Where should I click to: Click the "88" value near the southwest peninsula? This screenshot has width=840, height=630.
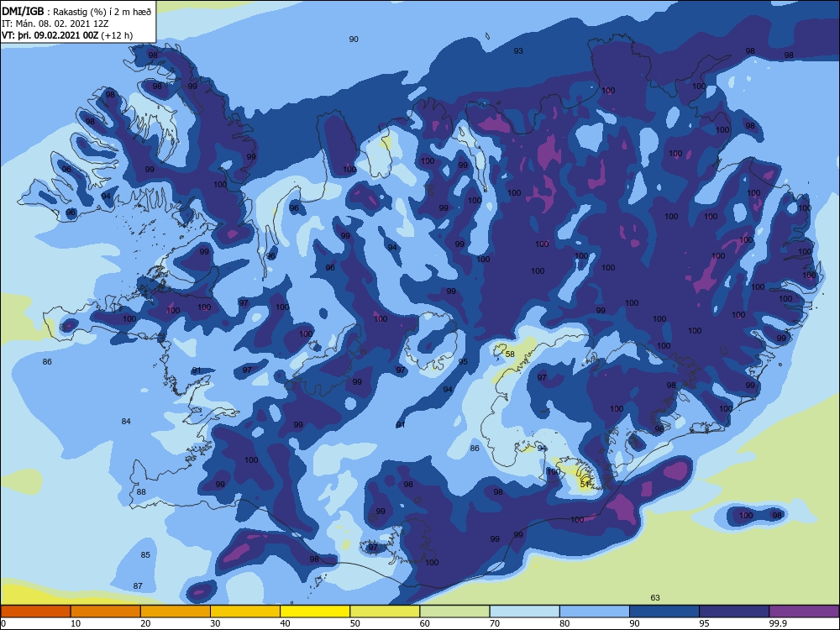[x=141, y=491]
